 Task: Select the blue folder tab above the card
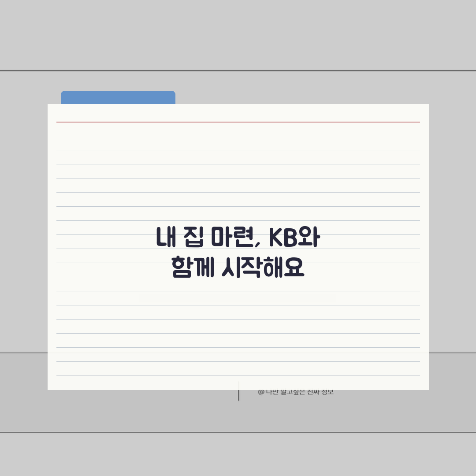coord(118,97)
